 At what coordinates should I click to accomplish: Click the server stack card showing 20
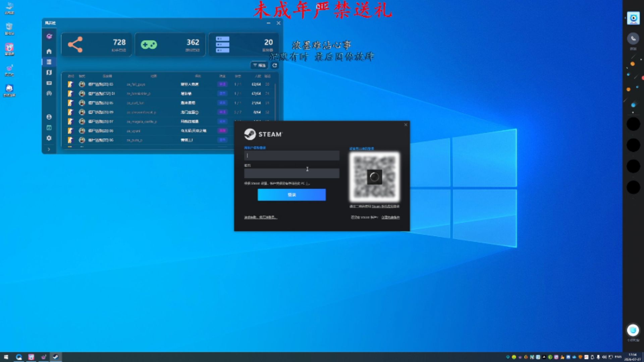tap(244, 45)
